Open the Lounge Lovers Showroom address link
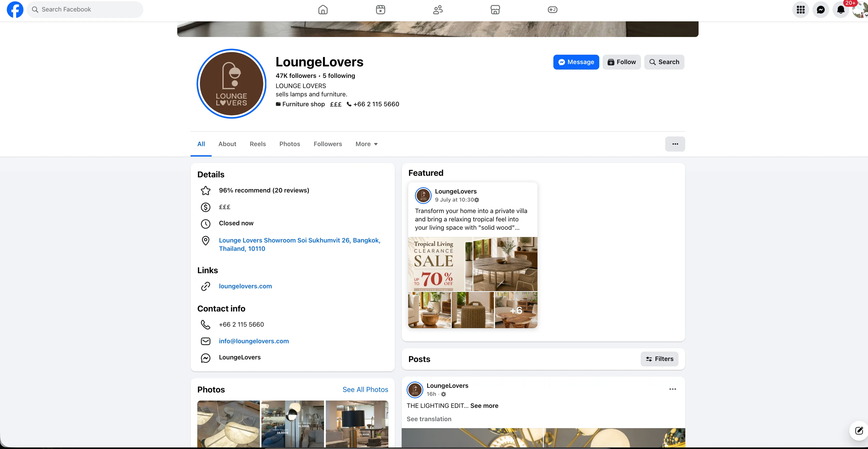Screen dimensions: 868x449 [x=299, y=244]
